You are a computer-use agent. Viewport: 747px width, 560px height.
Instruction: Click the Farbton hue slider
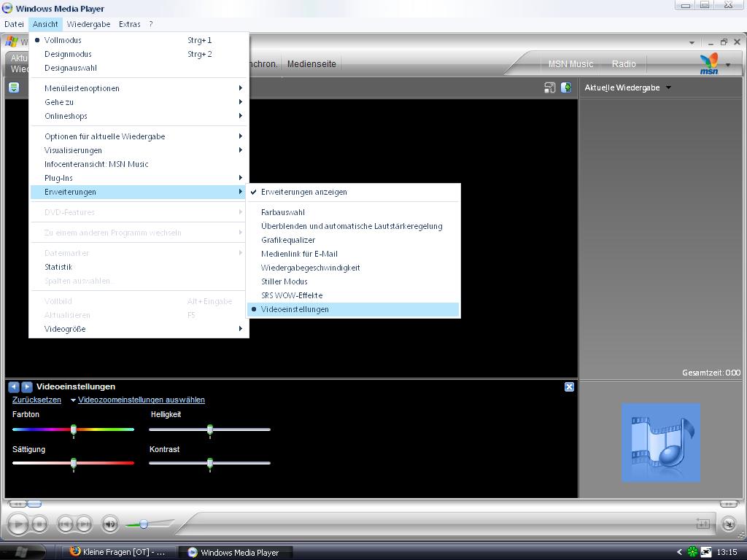click(x=74, y=429)
